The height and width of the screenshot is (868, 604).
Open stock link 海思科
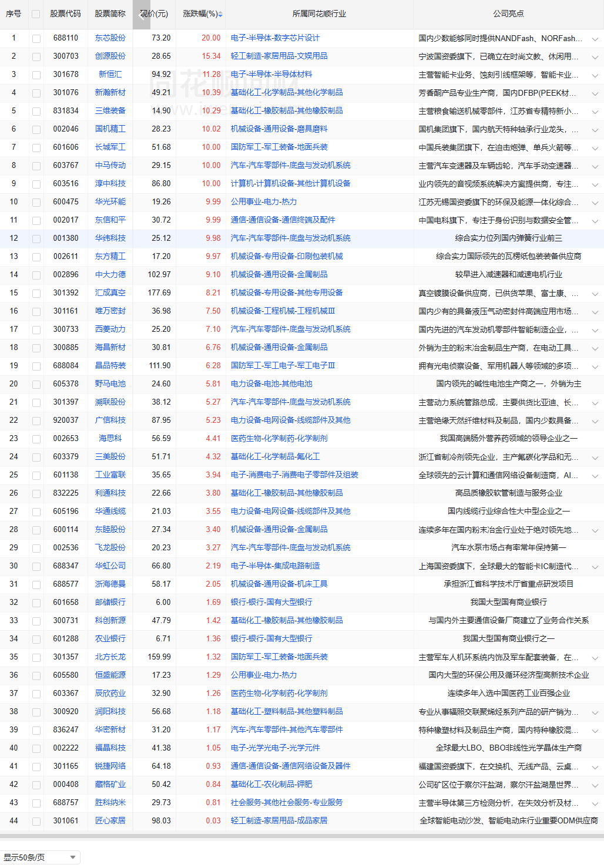pyautogui.click(x=110, y=438)
